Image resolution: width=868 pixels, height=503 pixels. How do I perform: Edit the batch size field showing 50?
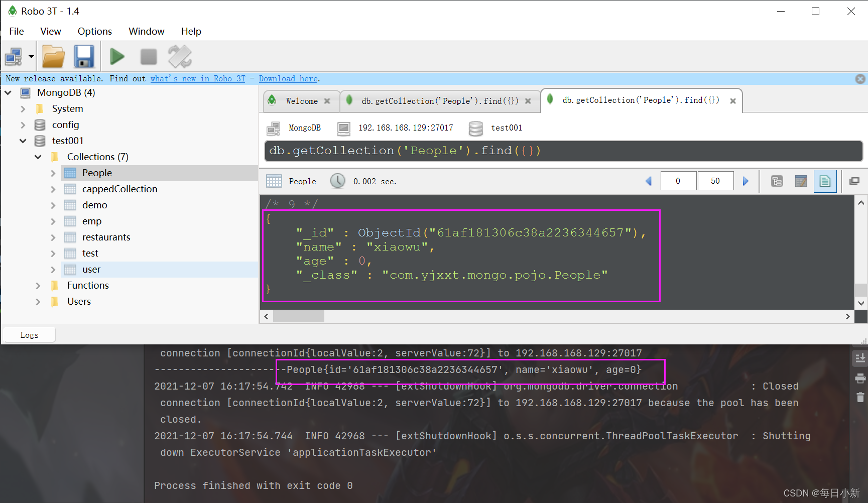tap(715, 181)
